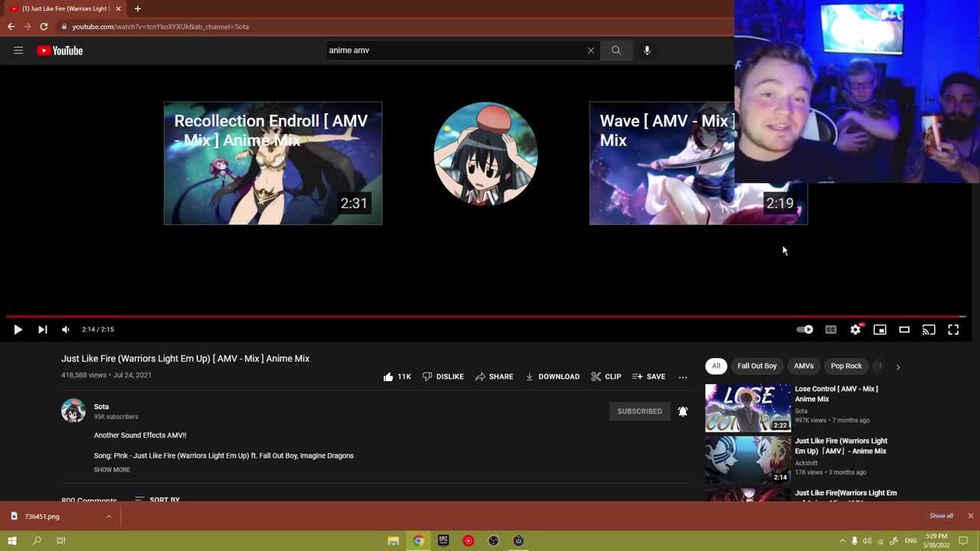The image size is (980, 551).
Task: Download the video
Action: click(x=552, y=377)
